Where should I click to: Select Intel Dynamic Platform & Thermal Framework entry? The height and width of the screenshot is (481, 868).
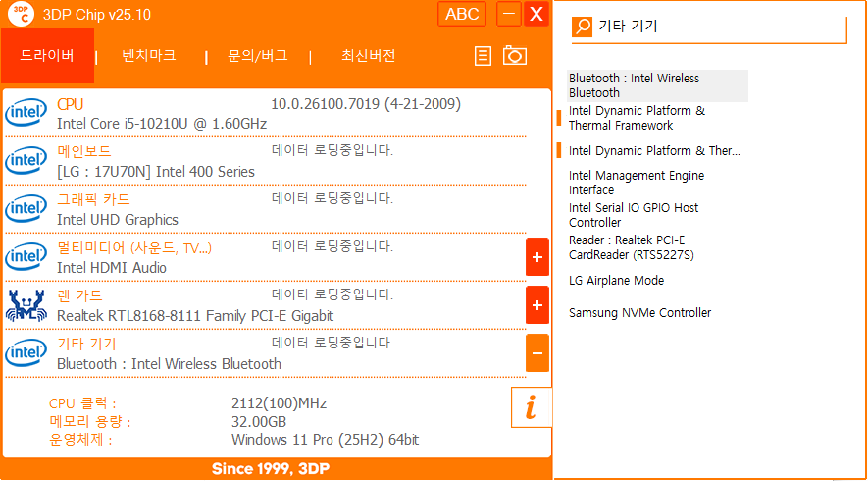click(637, 118)
